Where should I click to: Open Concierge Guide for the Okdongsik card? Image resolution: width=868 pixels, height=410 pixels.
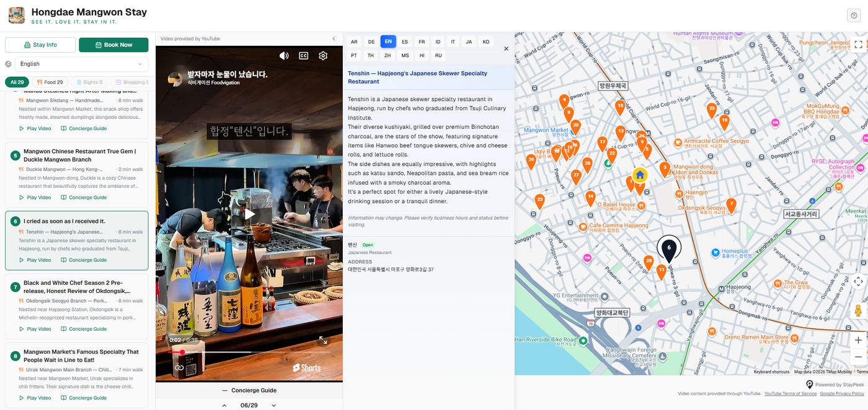[84, 329]
